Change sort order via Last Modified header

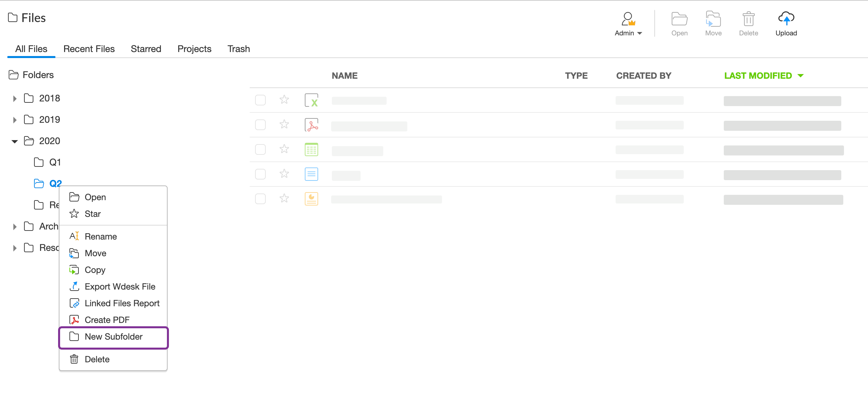[x=758, y=75]
